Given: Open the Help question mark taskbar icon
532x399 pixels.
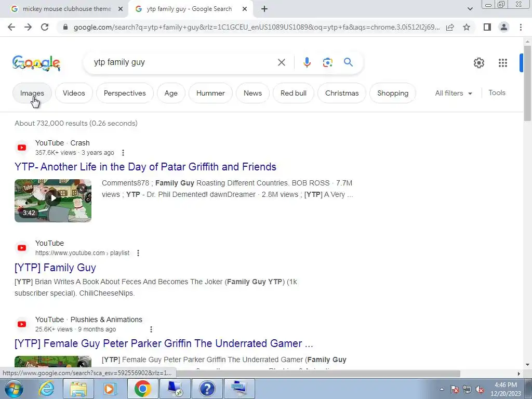Looking at the screenshot, I should 207,389.
